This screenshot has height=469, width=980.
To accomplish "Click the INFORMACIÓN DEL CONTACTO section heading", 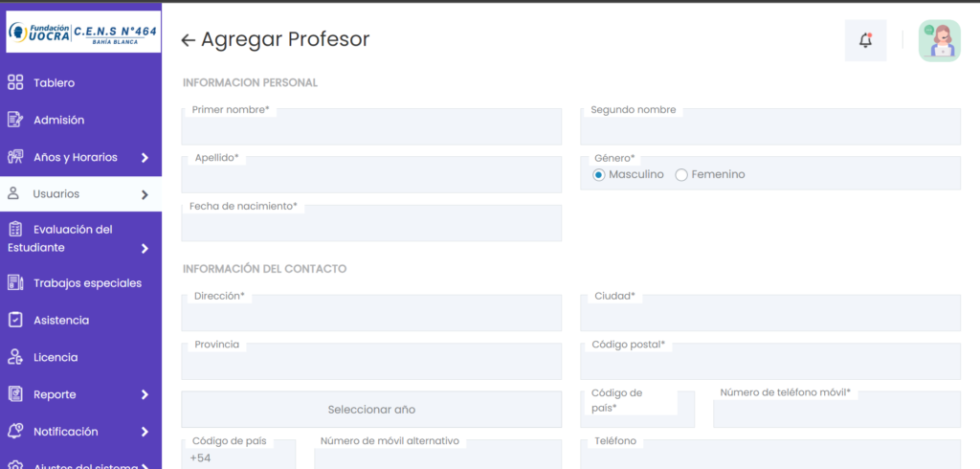I will click(264, 269).
